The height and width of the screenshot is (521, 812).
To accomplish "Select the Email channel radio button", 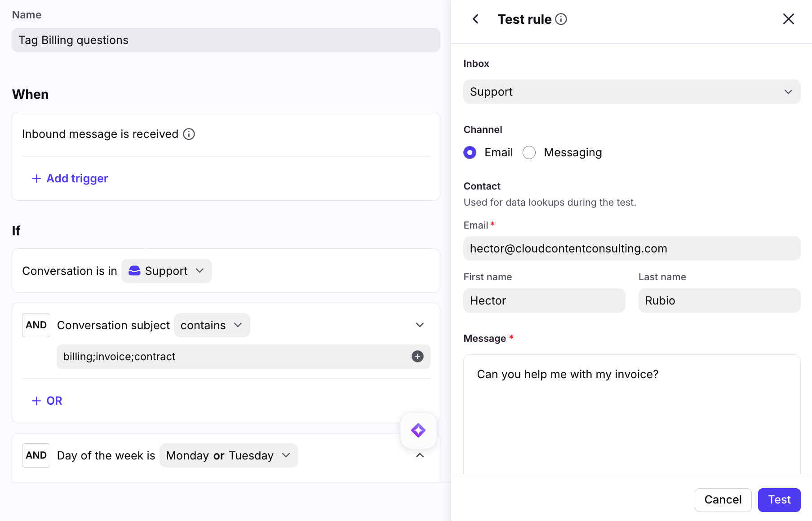I will 470,153.
